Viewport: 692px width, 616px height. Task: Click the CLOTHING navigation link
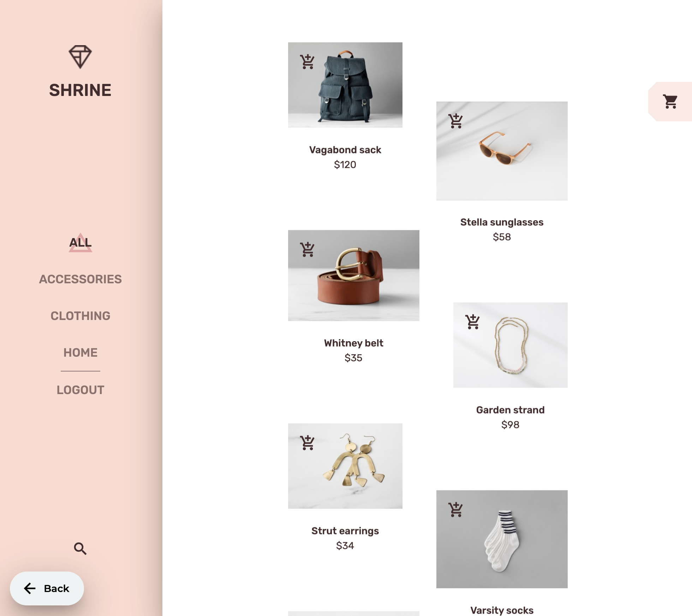(80, 316)
